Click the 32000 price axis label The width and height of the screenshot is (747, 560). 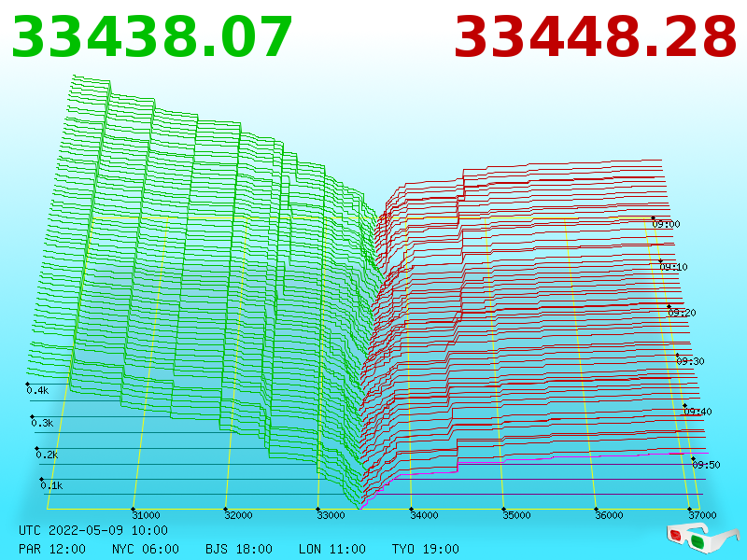click(x=238, y=515)
